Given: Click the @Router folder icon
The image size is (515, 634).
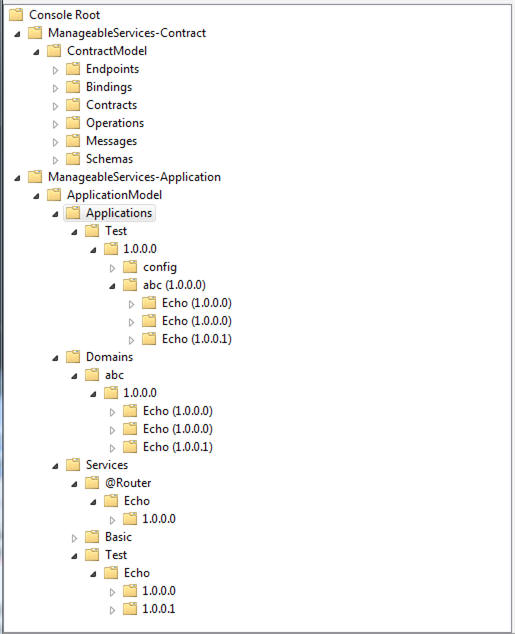Looking at the screenshot, I should click(92, 483).
